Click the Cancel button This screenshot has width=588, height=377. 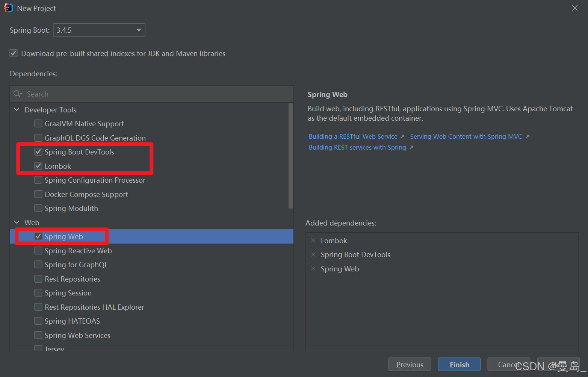pyautogui.click(x=508, y=365)
